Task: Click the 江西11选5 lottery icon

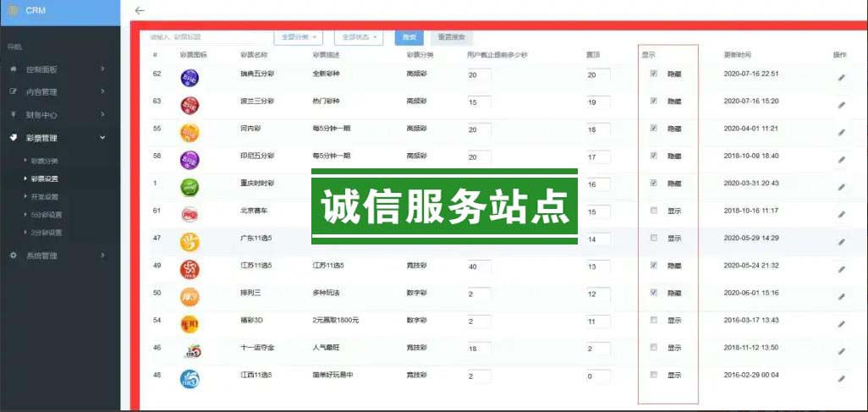Action: pos(190,379)
